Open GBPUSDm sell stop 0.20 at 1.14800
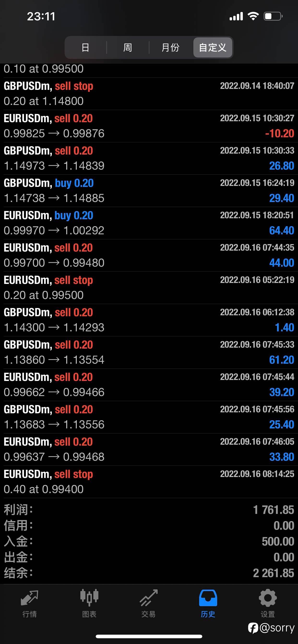Screen dimensions: 298x644 (149, 94)
